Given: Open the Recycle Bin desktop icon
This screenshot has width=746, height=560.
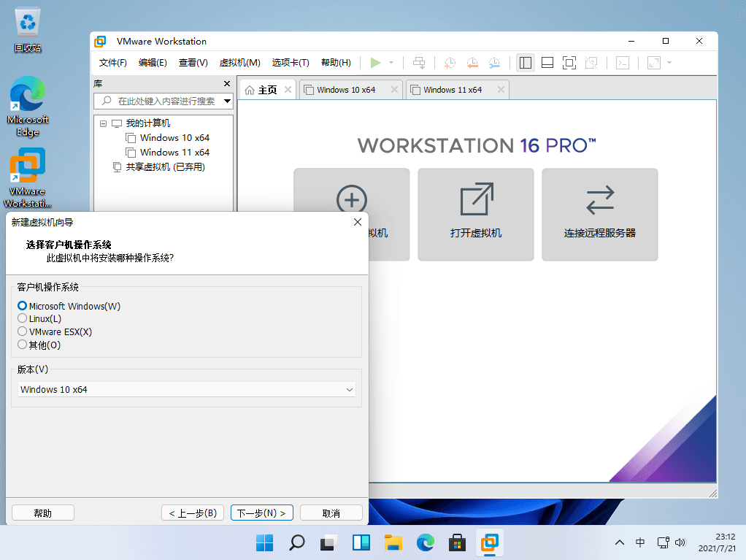Looking at the screenshot, I should click(28, 29).
